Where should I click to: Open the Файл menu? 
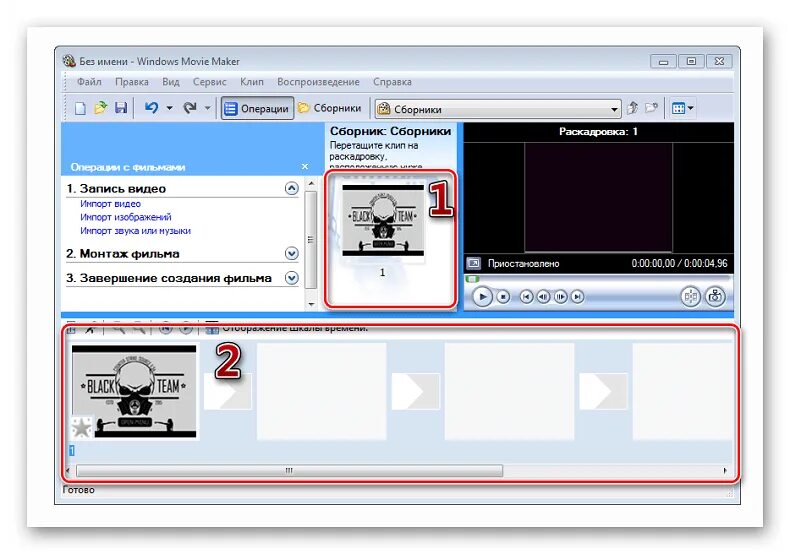point(89,82)
